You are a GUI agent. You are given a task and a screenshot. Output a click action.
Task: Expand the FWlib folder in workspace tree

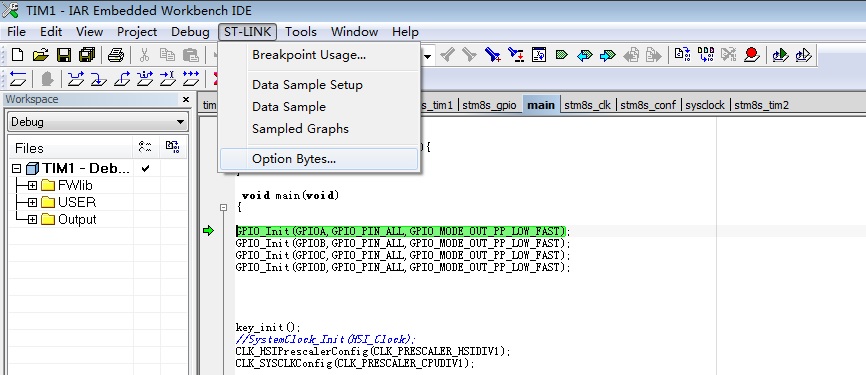pyautogui.click(x=33, y=186)
